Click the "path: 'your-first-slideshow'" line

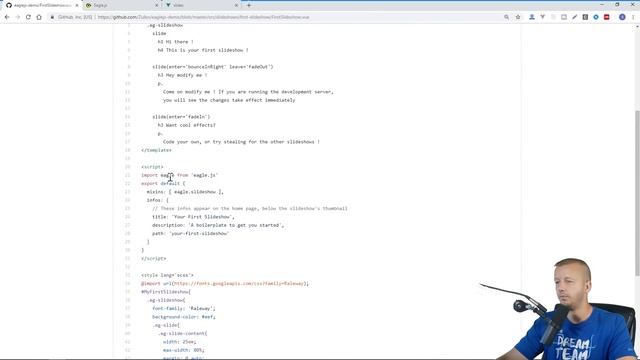(x=191, y=233)
